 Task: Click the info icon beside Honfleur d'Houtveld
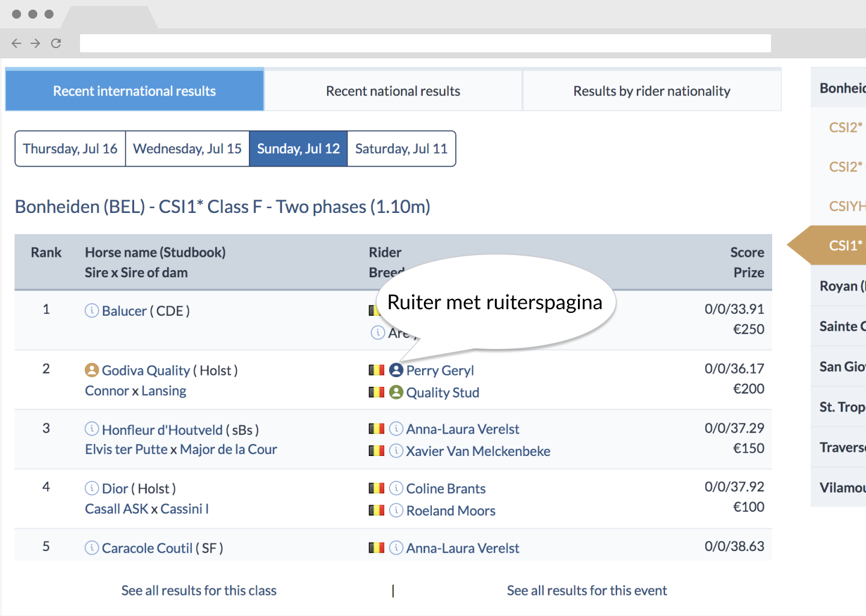coord(91,429)
